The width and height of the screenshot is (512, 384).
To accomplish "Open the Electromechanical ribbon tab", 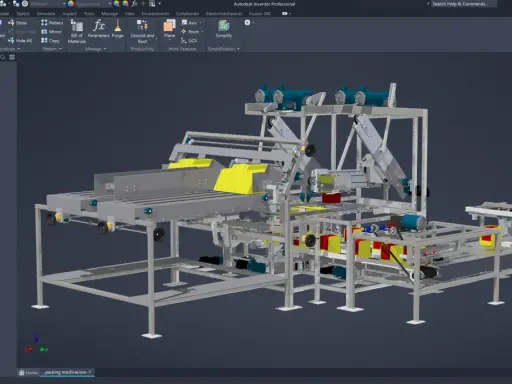I will pyautogui.click(x=224, y=14).
